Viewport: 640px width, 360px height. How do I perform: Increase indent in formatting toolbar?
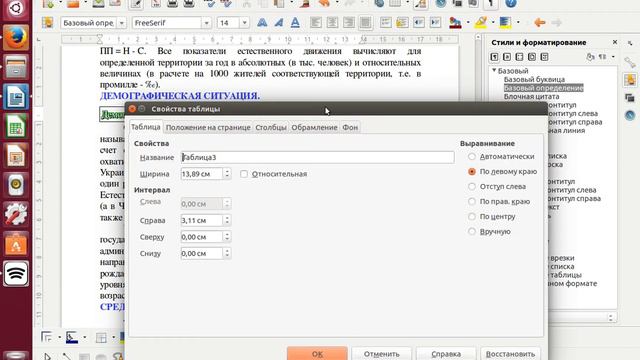(435, 22)
